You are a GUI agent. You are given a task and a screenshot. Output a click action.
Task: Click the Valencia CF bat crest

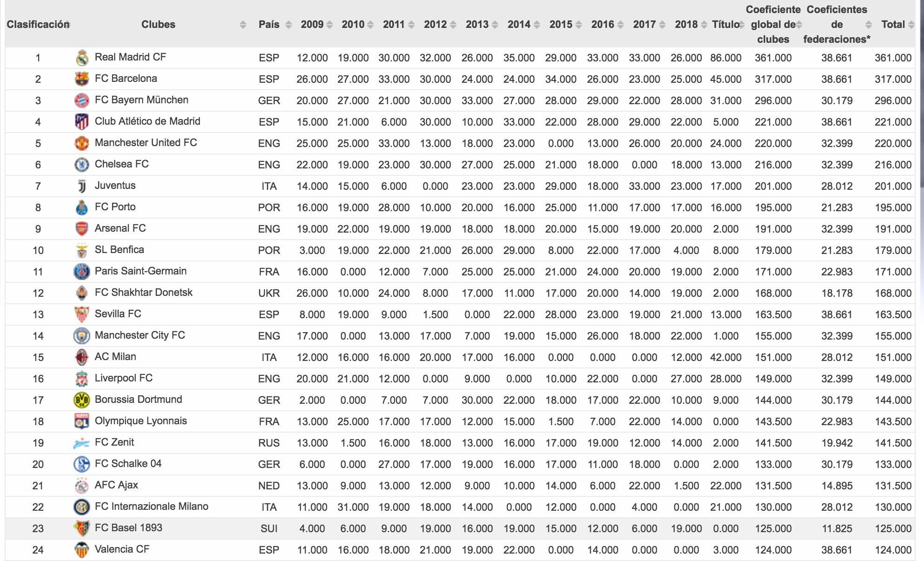pos(82,550)
